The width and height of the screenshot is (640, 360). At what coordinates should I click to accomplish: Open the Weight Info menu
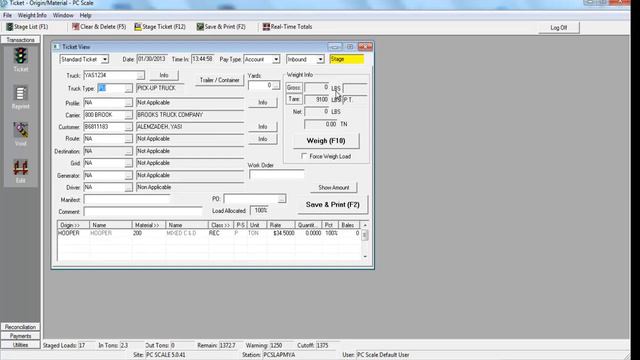coord(32,16)
